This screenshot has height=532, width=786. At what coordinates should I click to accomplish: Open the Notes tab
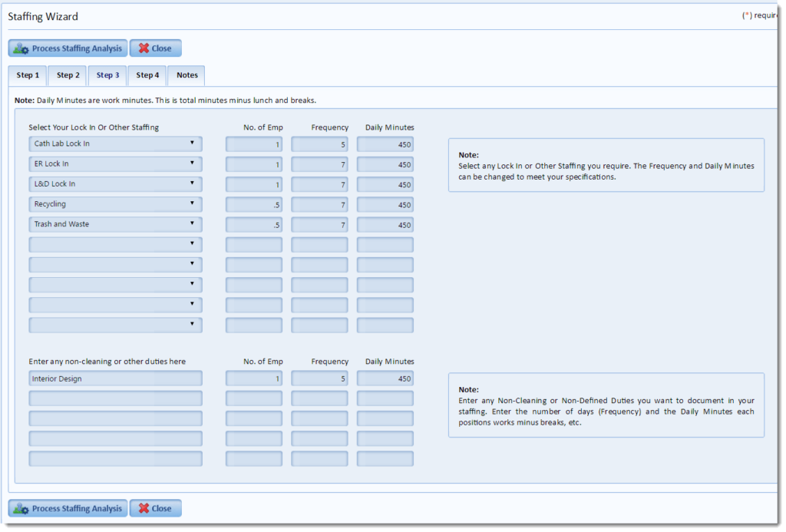pos(187,75)
